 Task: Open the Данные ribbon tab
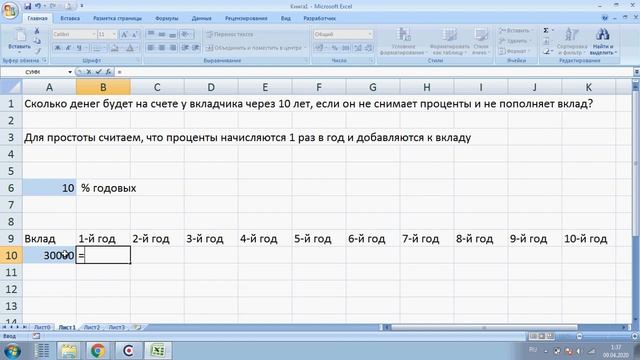(x=202, y=18)
